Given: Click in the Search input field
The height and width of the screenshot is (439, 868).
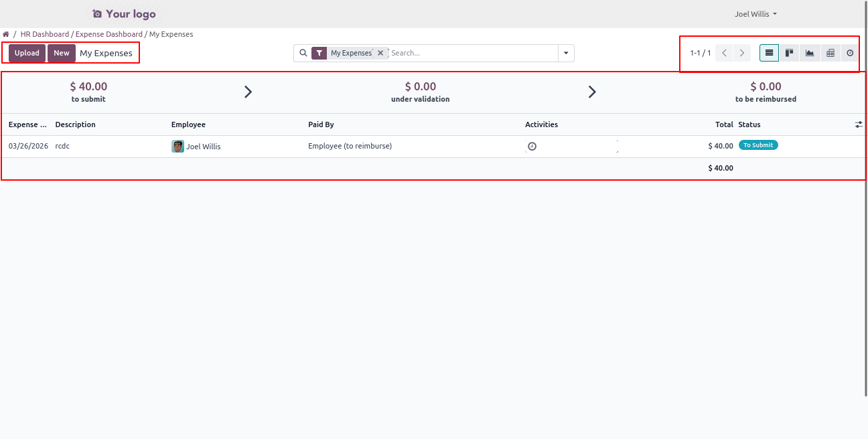Looking at the screenshot, I should [472, 53].
